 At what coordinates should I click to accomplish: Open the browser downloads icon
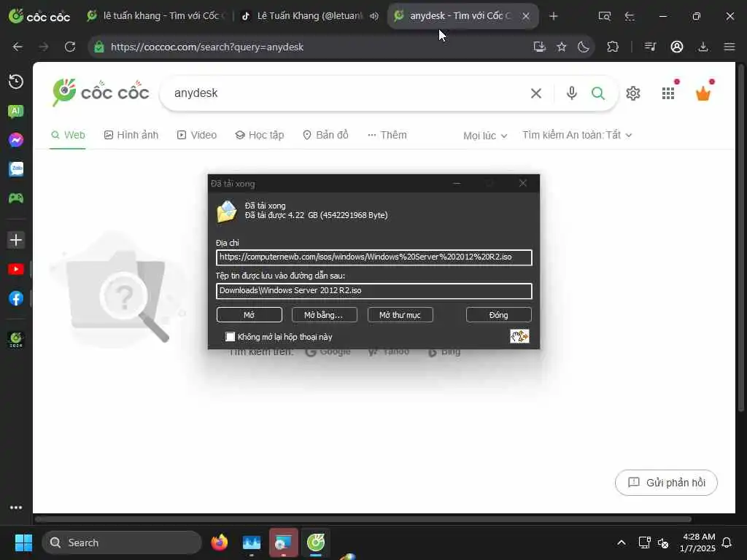[703, 47]
